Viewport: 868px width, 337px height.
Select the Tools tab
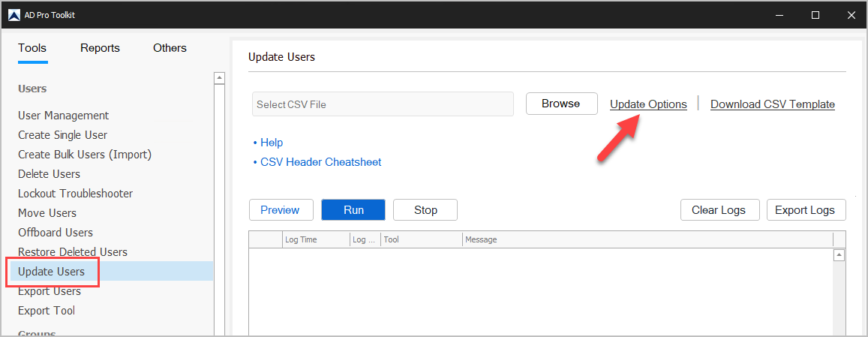[32, 48]
